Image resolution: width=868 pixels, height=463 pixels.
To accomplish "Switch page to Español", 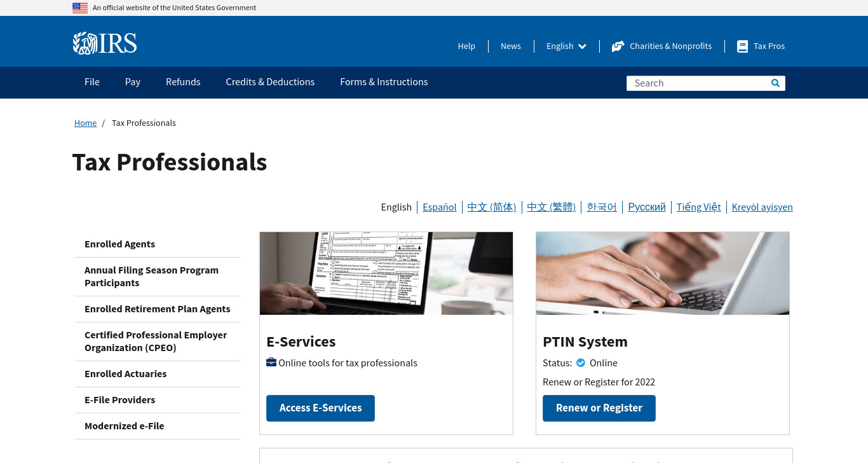I will 440,207.
